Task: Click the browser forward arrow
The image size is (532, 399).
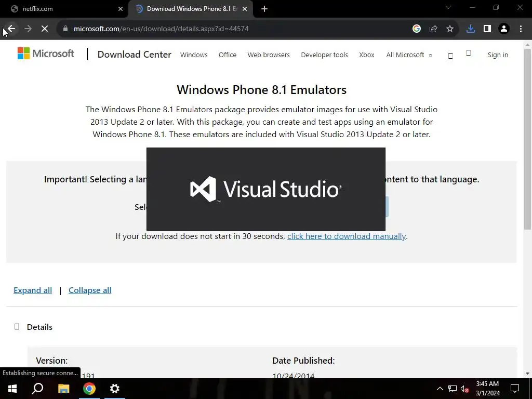Action: click(x=28, y=29)
